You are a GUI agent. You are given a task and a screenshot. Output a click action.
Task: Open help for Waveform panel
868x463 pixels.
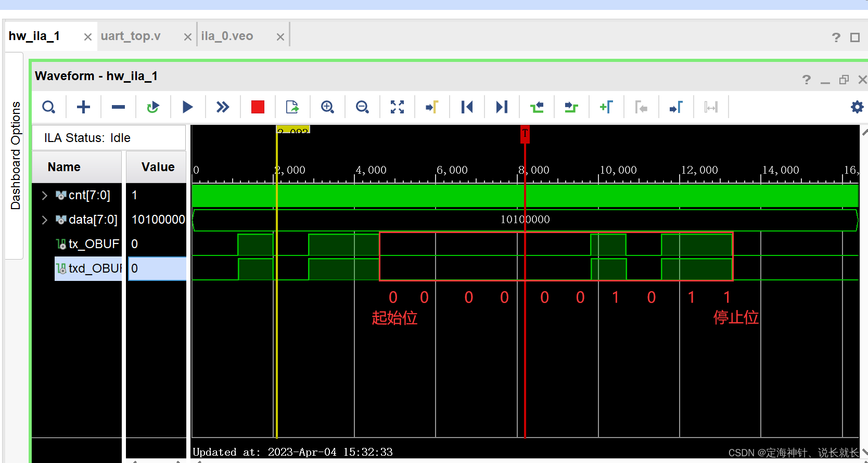click(x=807, y=80)
